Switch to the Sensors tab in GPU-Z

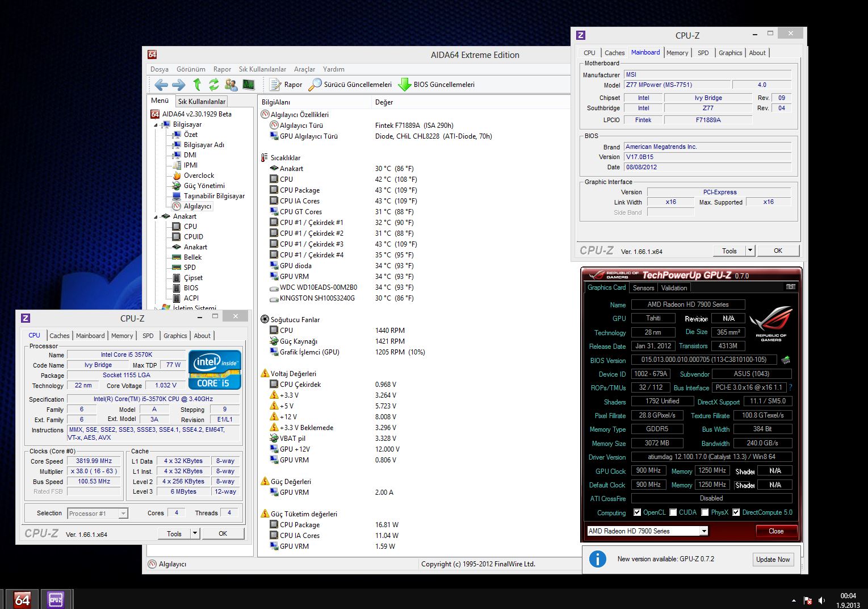(643, 288)
